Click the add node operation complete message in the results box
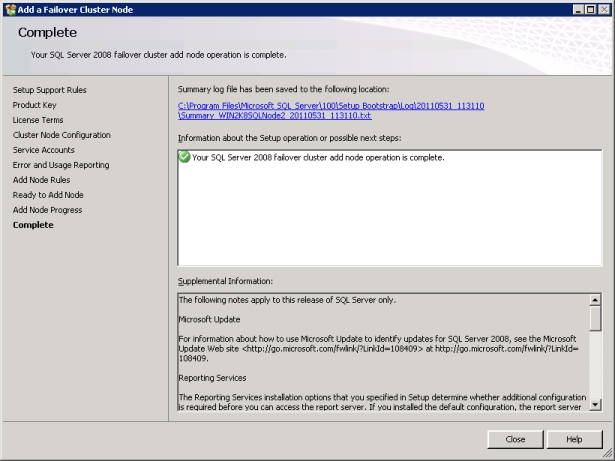Screen dimensions: 615x461 pyautogui.click(x=318, y=157)
